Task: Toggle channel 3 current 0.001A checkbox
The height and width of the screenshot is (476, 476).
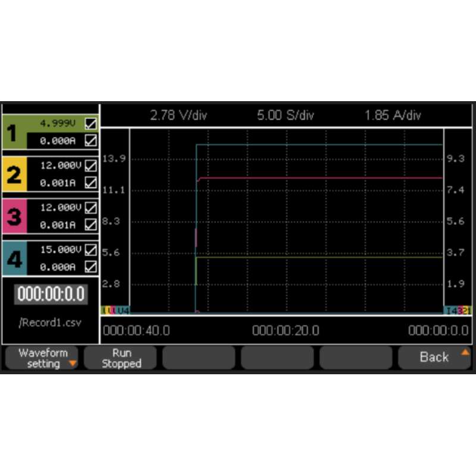Action: tap(91, 225)
